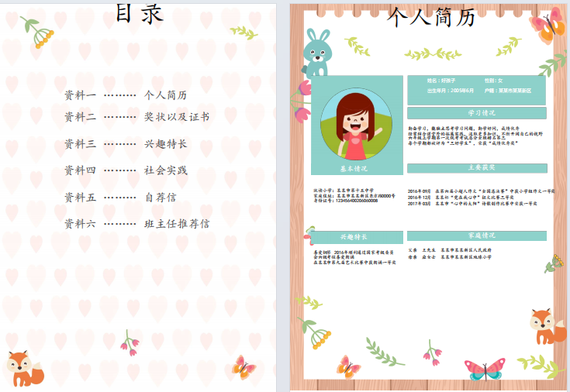
Task: Open the 资料六 班主任推荐信 entry
Action: point(136,224)
